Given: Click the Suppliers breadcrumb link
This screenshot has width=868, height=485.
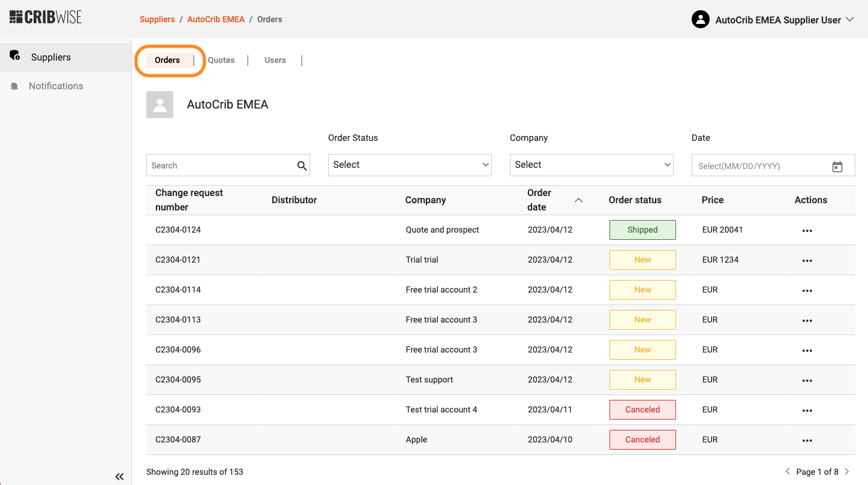Looking at the screenshot, I should pos(157,19).
